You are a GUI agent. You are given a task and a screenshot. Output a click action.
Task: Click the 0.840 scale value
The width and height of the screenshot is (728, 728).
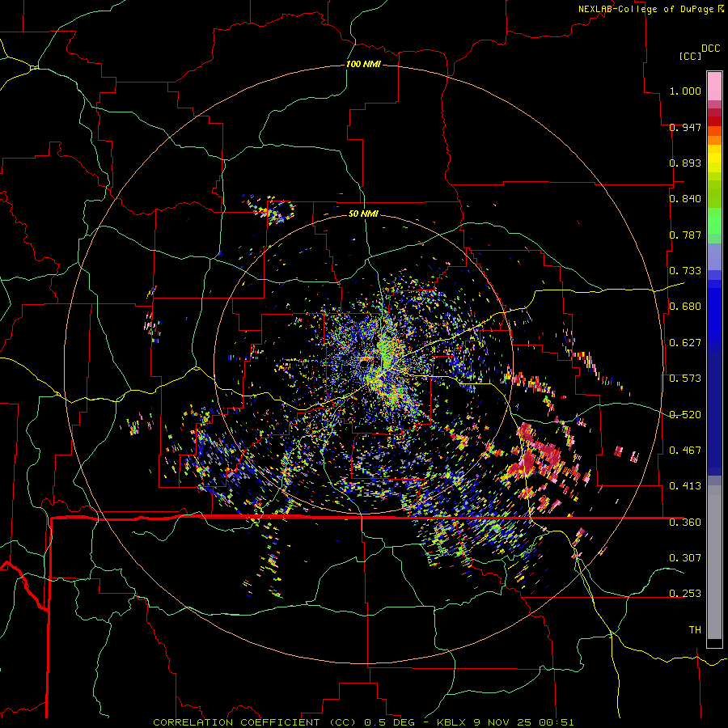(685, 199)
